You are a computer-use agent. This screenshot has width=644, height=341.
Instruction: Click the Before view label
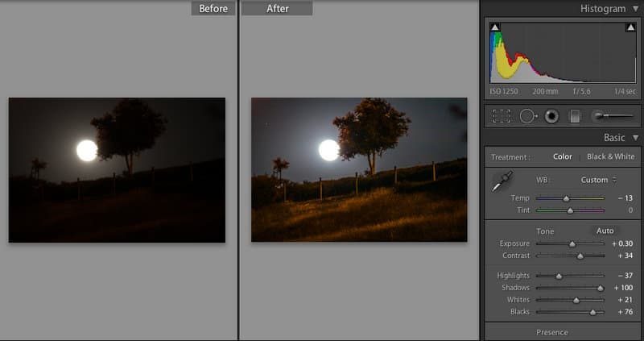point(213,9)
